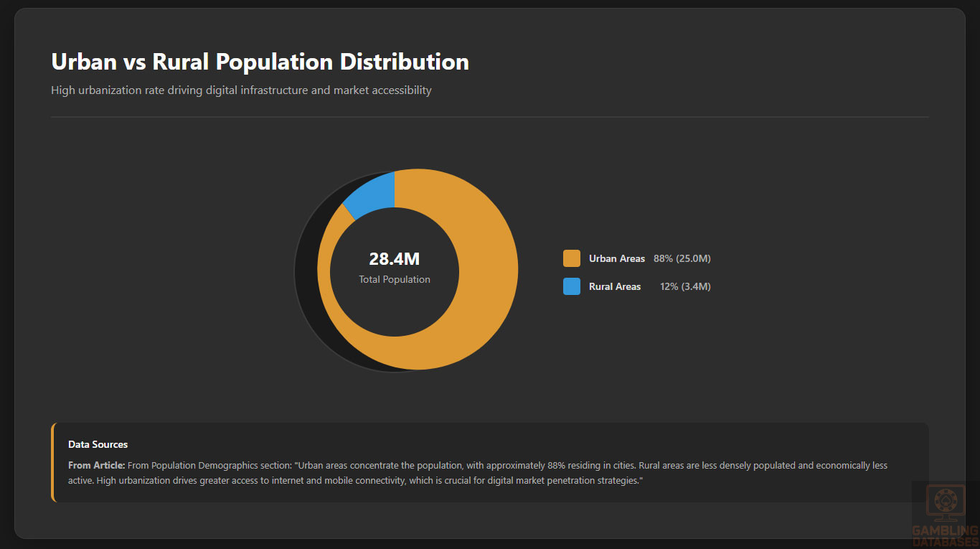Click the bold 'From Article:' label

pos(96,466)
